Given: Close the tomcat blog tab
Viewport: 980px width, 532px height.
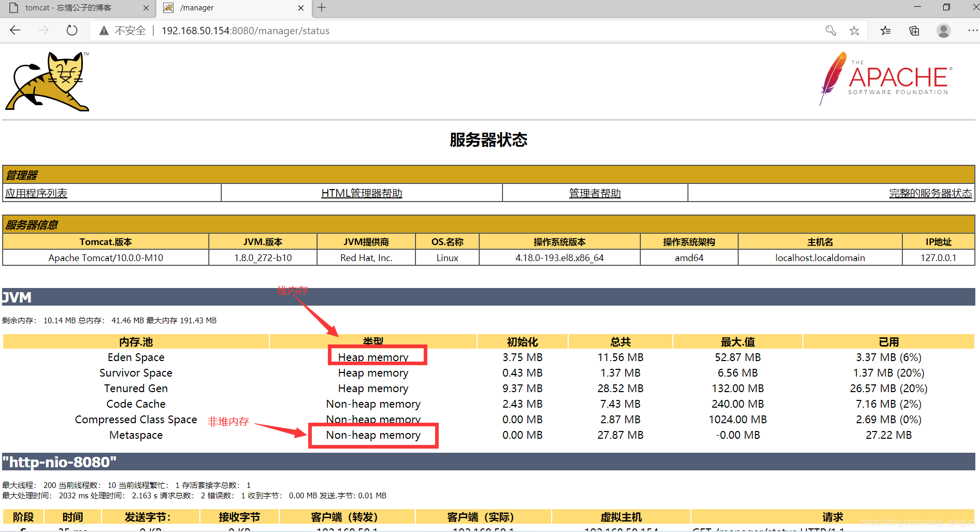Looking at the screenshot, I should [x=146, y=8].
